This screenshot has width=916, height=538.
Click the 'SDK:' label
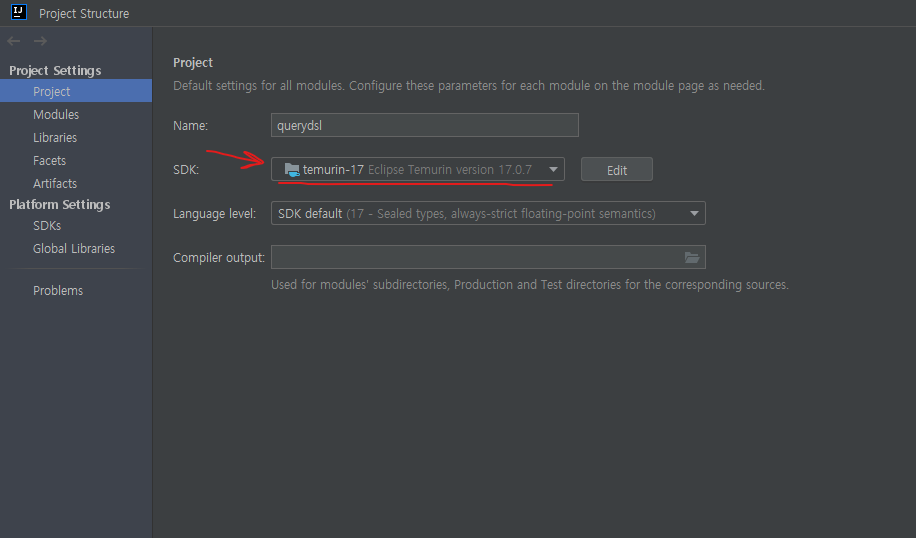click(x=186, y=170)
